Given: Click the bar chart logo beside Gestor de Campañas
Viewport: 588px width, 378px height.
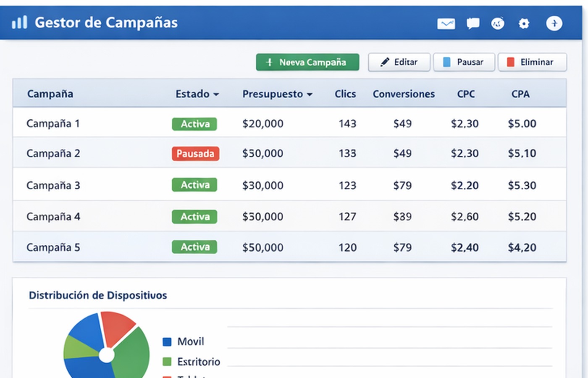Looking at the screenshot, I should coord(19,23).
